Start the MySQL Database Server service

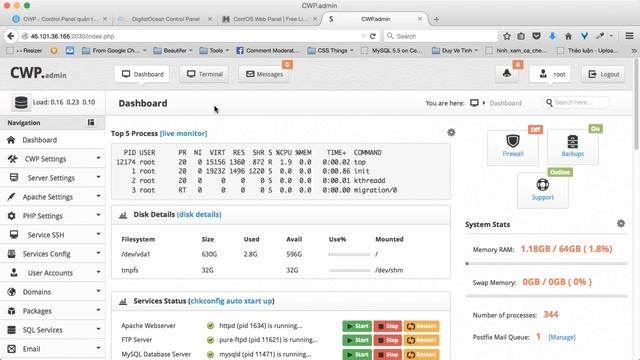357,354
